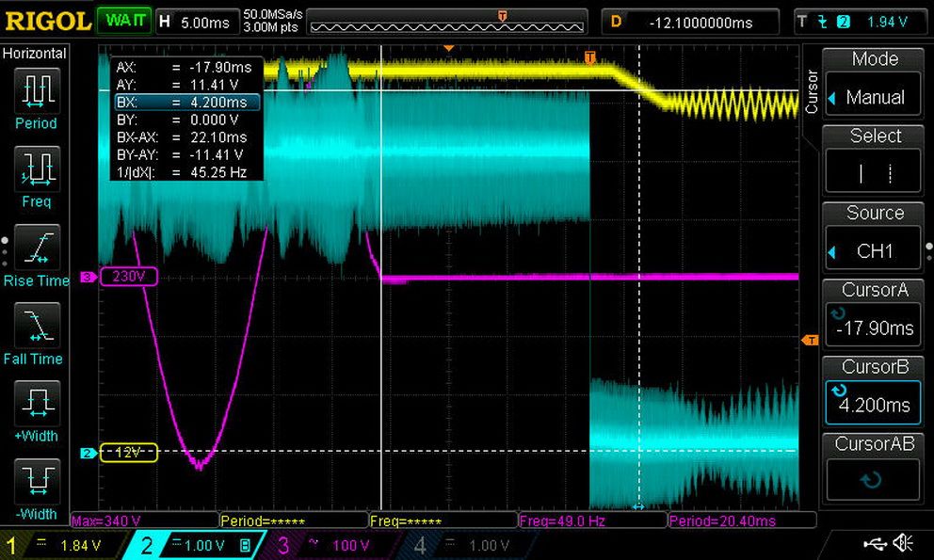Open the cursor Mode Manual menu

click(x=873, y=86)
